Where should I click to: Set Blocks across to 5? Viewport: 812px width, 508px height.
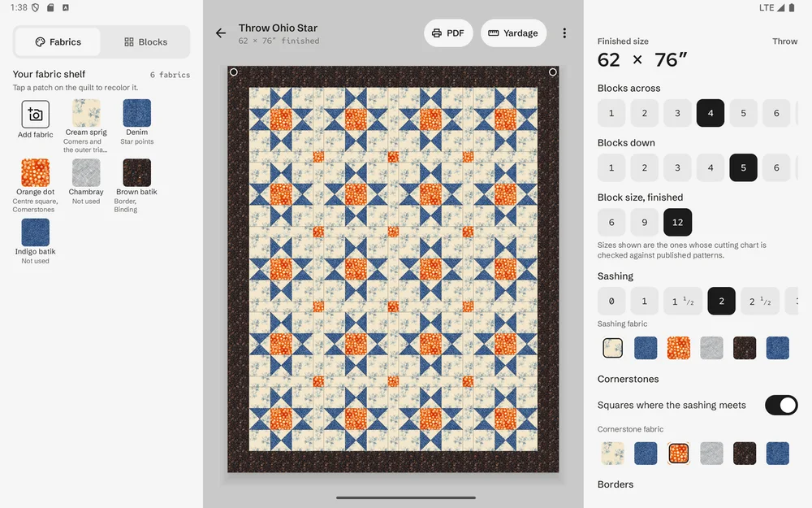pos(743,113)
